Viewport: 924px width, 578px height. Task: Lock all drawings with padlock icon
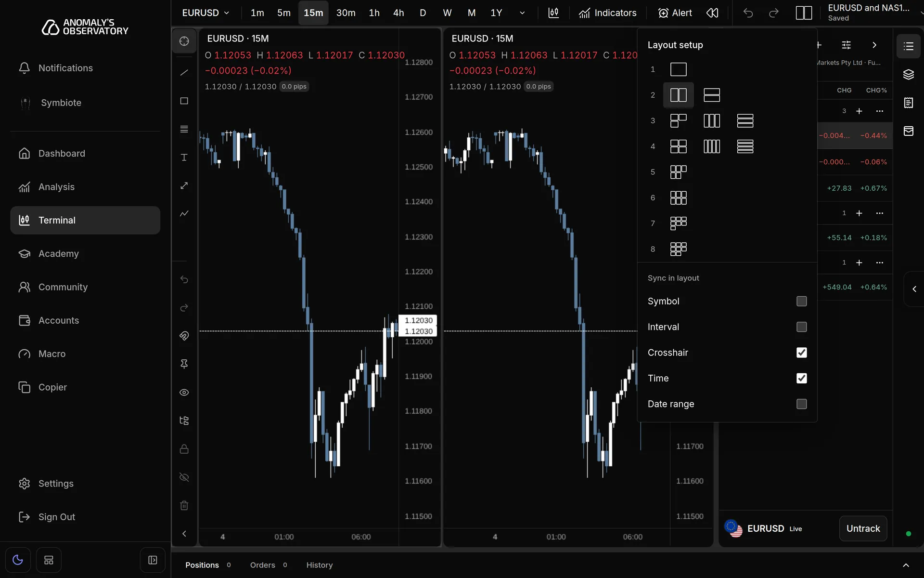[184, 449]
